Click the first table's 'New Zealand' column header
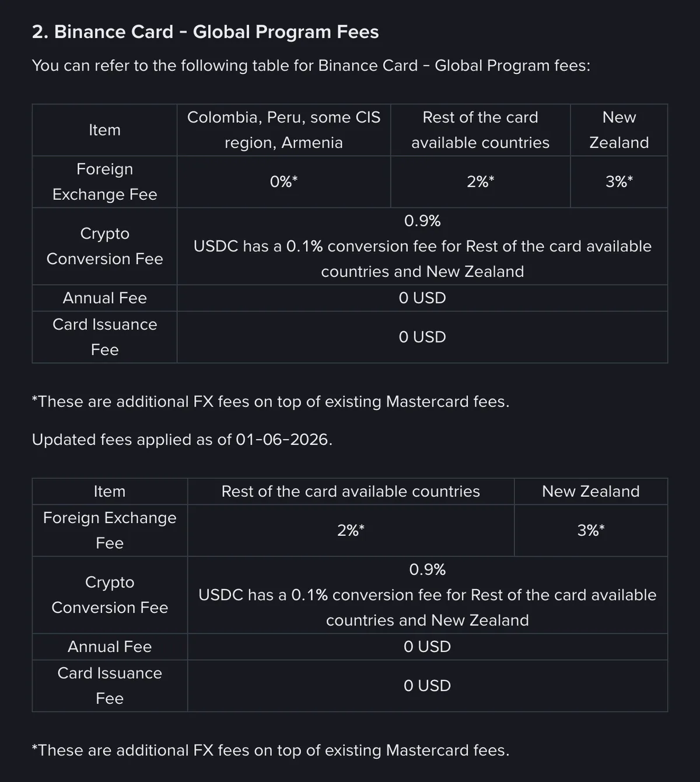The height and width of the screenshot is (782, 700). click(x=619, y=130)
